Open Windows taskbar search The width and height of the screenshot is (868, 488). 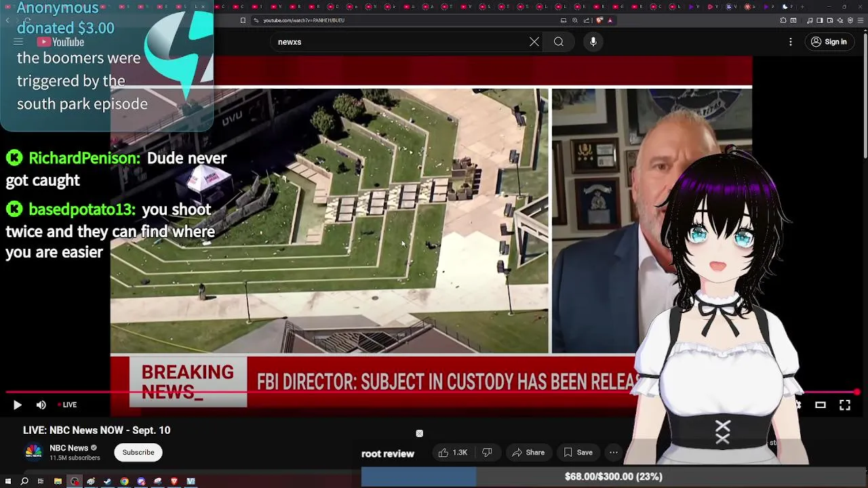(24, 481)
